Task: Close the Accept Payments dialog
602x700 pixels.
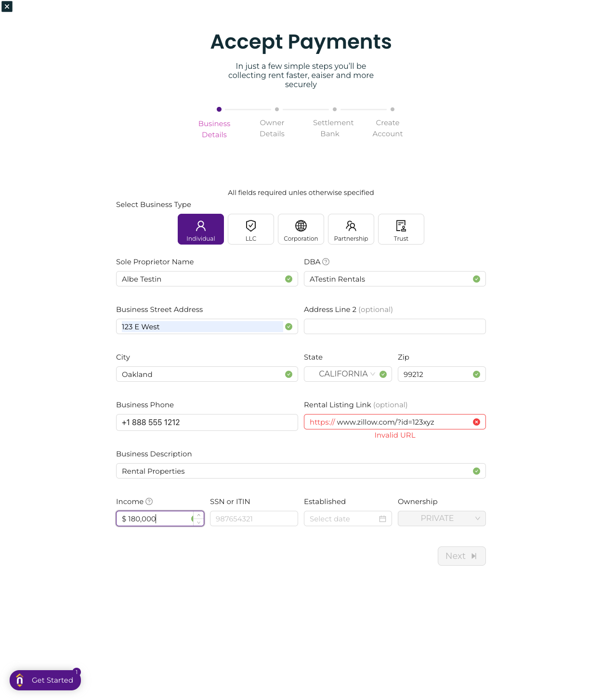Action: pos(7,6)
